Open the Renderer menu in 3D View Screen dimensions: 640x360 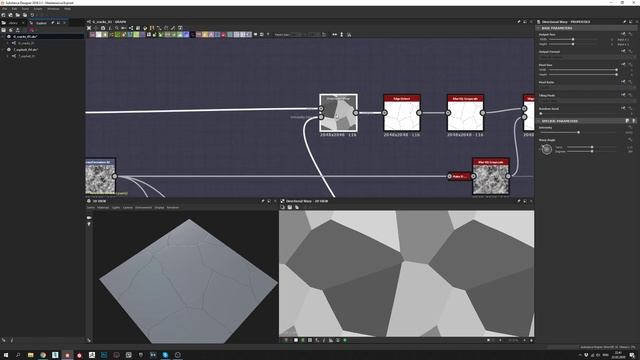point(173,207)
